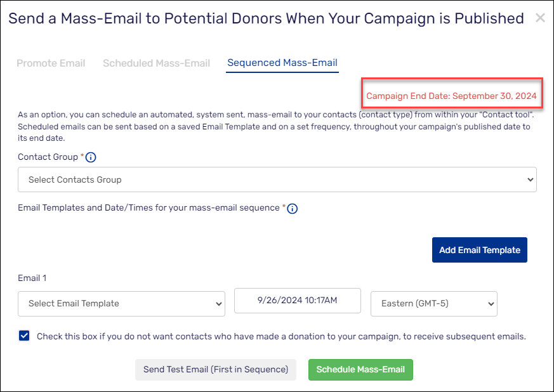Screen dimensions: 554x392
Task: Close the mass-email dialog with the X
Action: coord(540,18)
